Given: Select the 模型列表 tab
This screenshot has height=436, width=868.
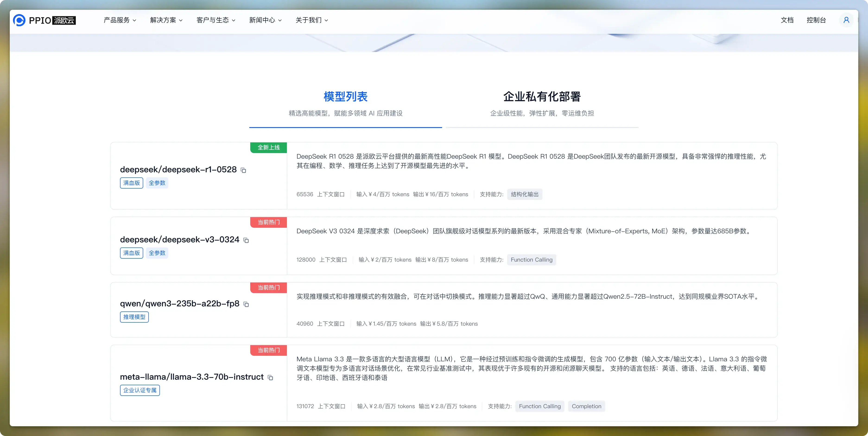Looking at the screenshot, I should 345,97.
